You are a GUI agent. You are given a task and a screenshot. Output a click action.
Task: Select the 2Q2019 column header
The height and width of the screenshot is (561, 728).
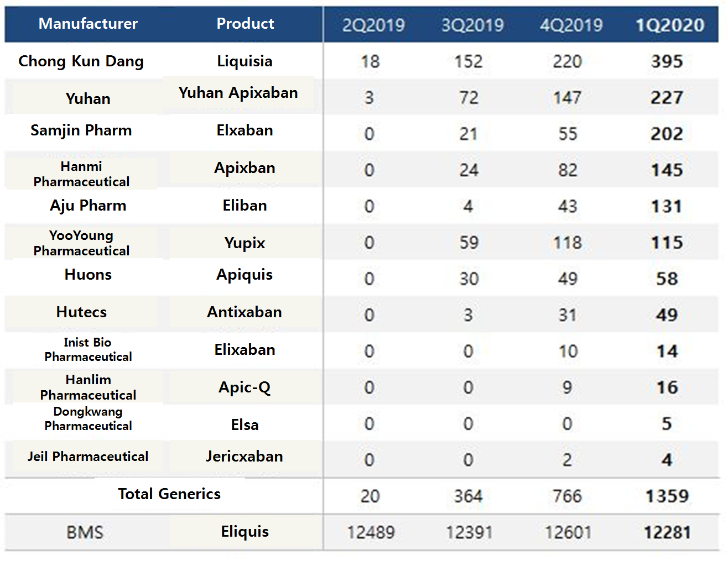tap(373, 25)
